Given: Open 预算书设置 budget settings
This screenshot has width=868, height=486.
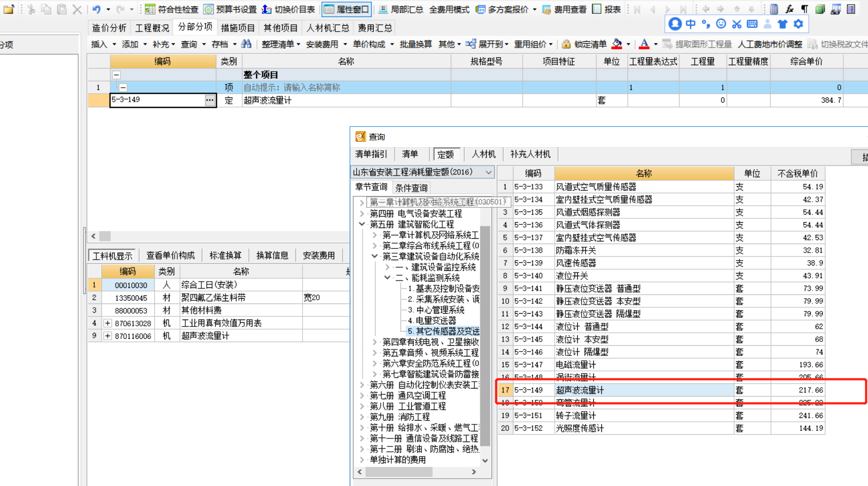Looking at the screenshot, I should [x=230, y=9].
